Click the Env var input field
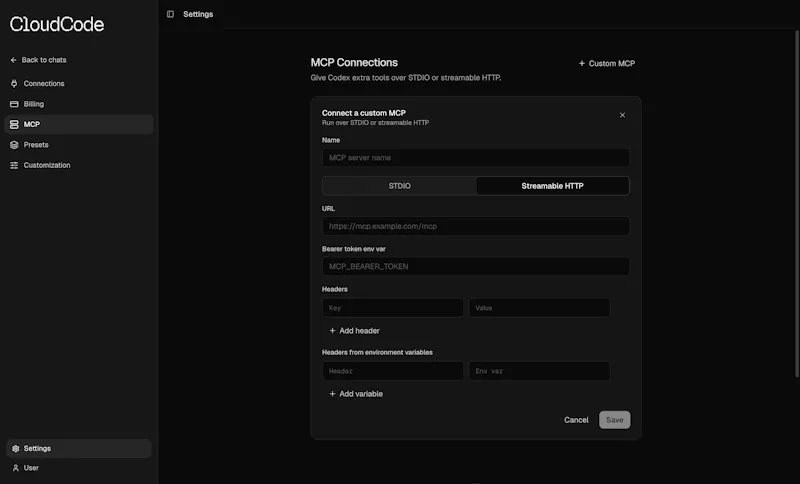This screenshot has width=800, height=484. [x=539, y=371]
